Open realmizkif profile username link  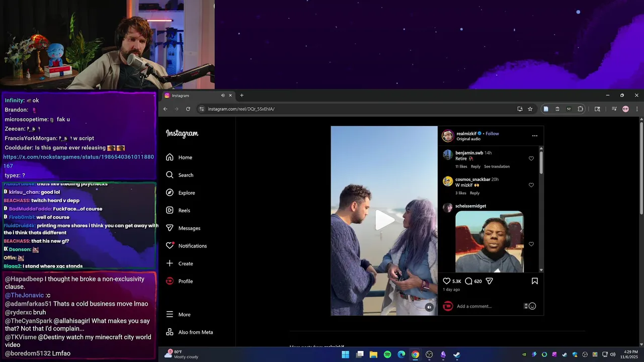[x=466, y=134]
